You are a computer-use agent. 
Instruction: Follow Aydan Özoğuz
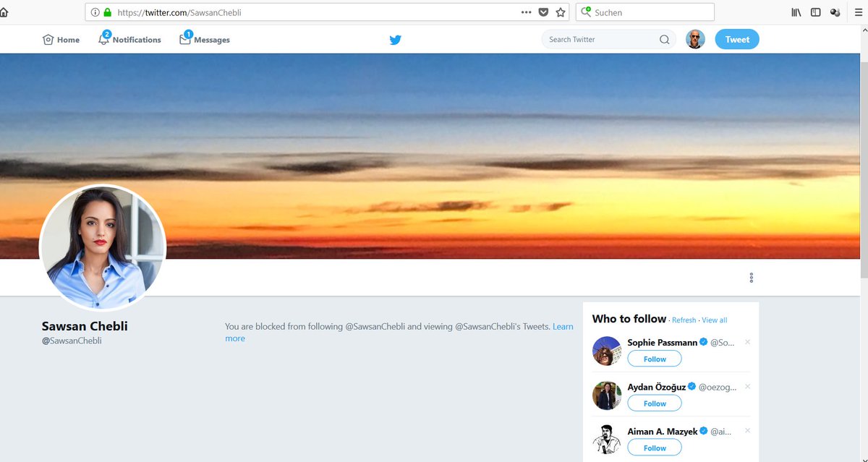coord(655,403)
